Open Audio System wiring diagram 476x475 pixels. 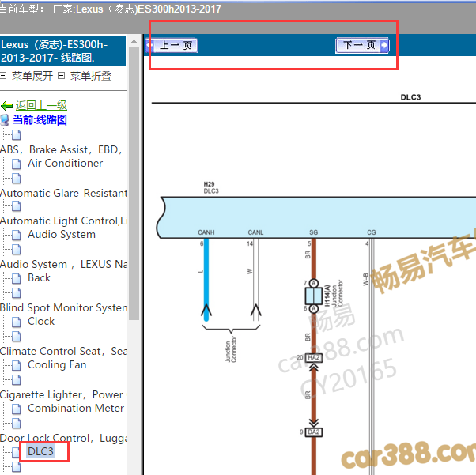(62, 234)
